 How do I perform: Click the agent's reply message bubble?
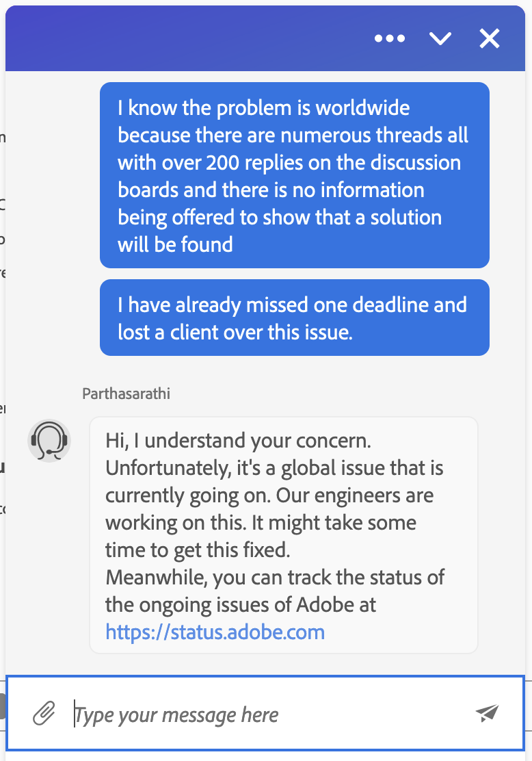(x=283, y=535)
